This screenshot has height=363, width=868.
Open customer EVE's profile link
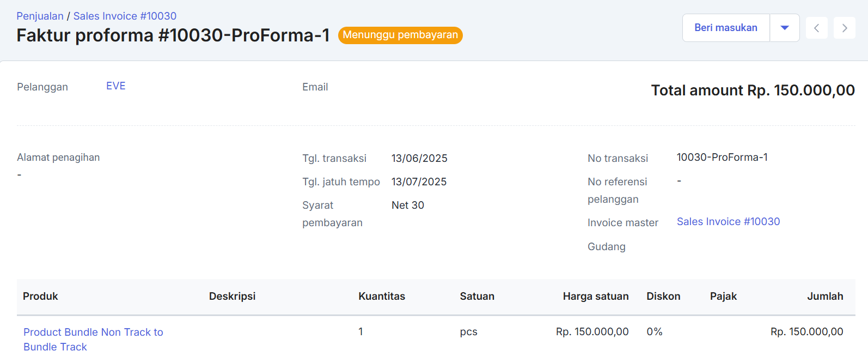[x=115, y=86]
